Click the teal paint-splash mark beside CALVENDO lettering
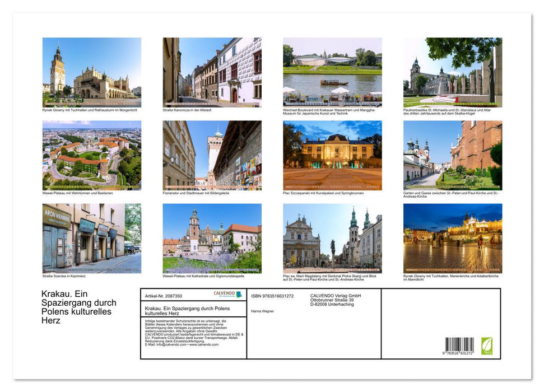Screen dimensions: 544x392 point(240,295)
